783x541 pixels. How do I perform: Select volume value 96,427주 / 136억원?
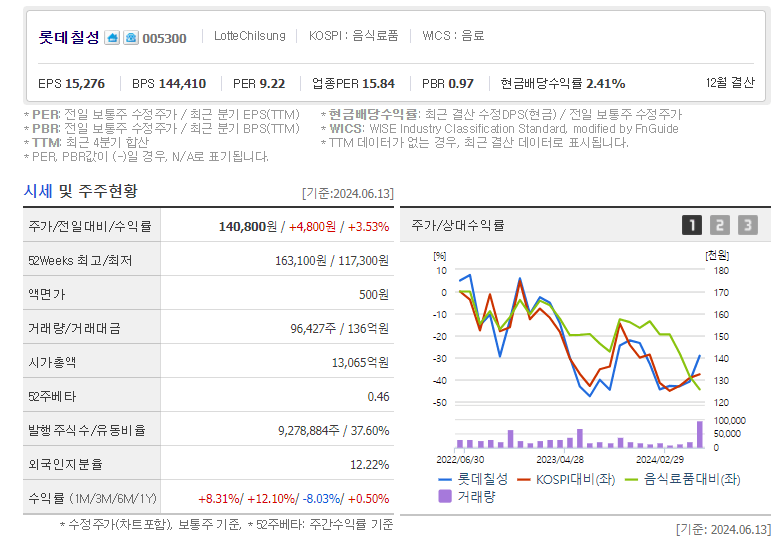click(339, 329)
